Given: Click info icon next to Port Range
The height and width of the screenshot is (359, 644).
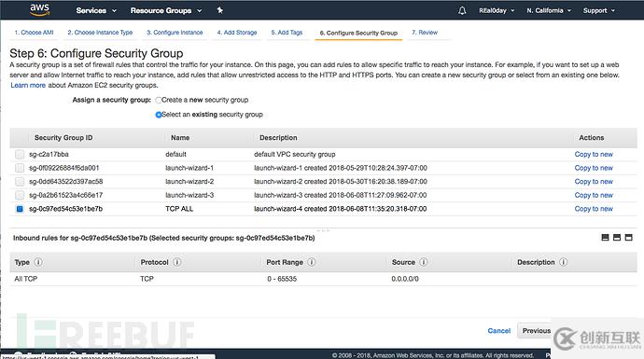Looking at the screenshot, I should click(x=312, y=262).
